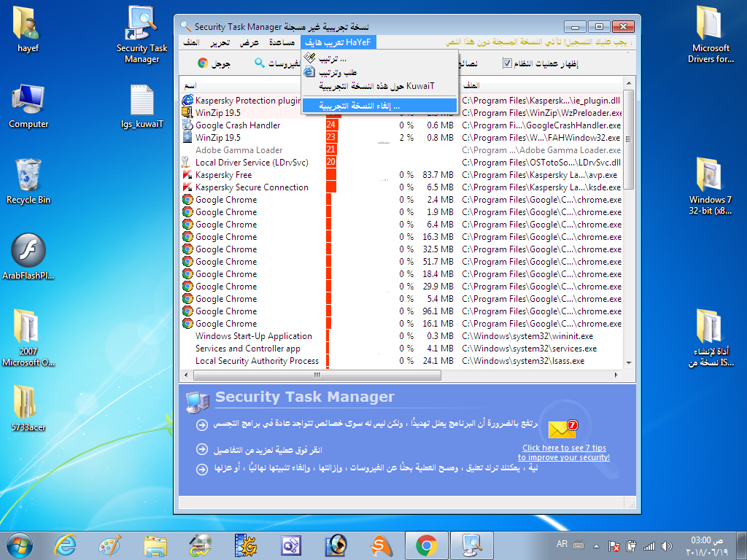Screen dimensions: 747x560
Task: Open the Paint palette taskbar icon
Action: (110, 545)
